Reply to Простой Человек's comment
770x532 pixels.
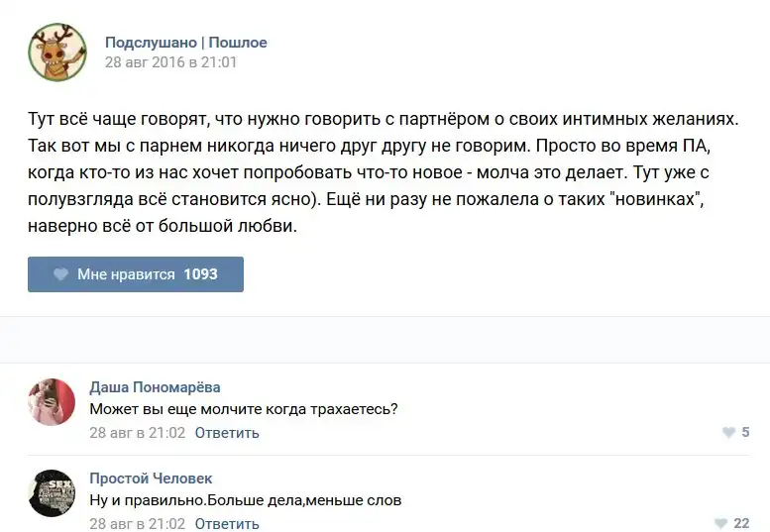(227, 523)
